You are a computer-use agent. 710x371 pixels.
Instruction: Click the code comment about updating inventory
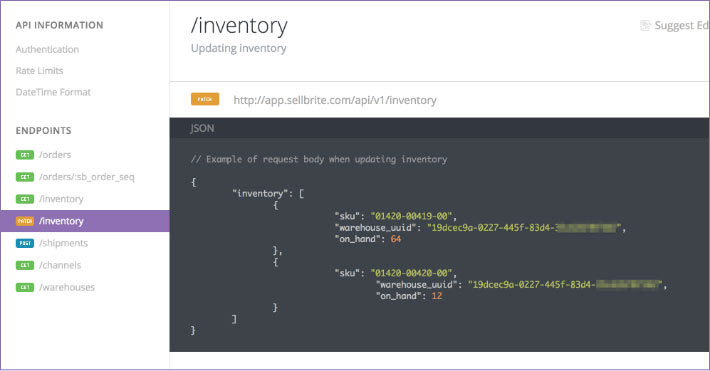click(319, 159)
